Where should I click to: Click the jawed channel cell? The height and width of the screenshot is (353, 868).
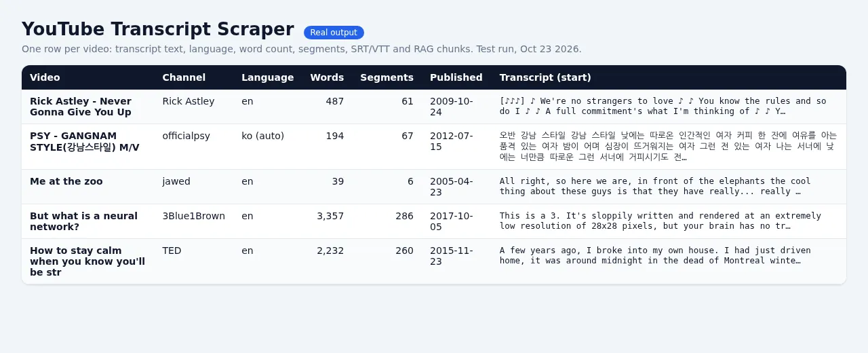click(176, 181)
